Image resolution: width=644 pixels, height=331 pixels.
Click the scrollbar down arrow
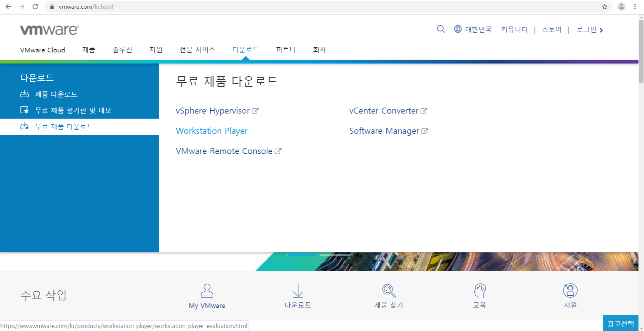coord(641,328)
